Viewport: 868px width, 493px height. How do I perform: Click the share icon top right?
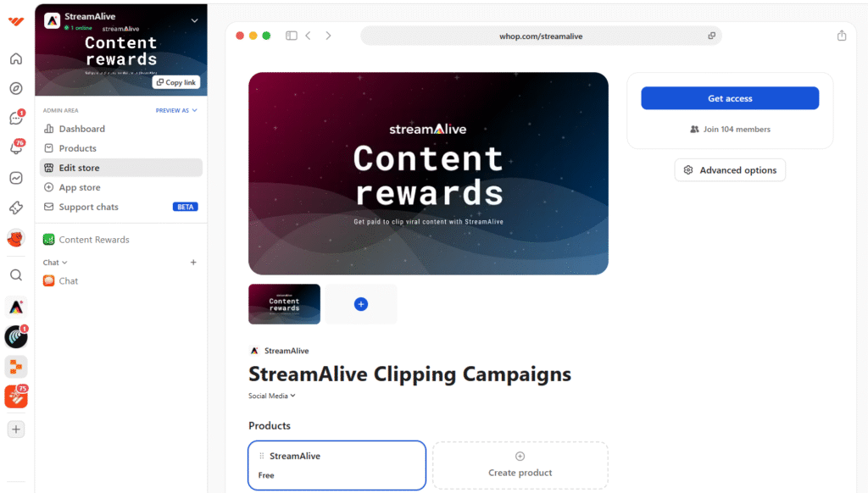click(842, 36)
